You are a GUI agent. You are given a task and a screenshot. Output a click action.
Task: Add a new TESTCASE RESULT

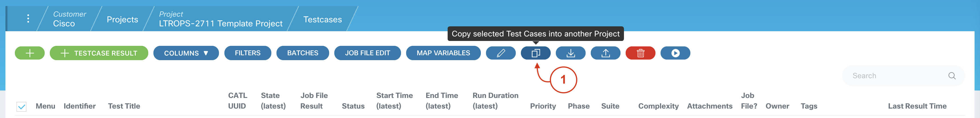click(x=99, y=53)
